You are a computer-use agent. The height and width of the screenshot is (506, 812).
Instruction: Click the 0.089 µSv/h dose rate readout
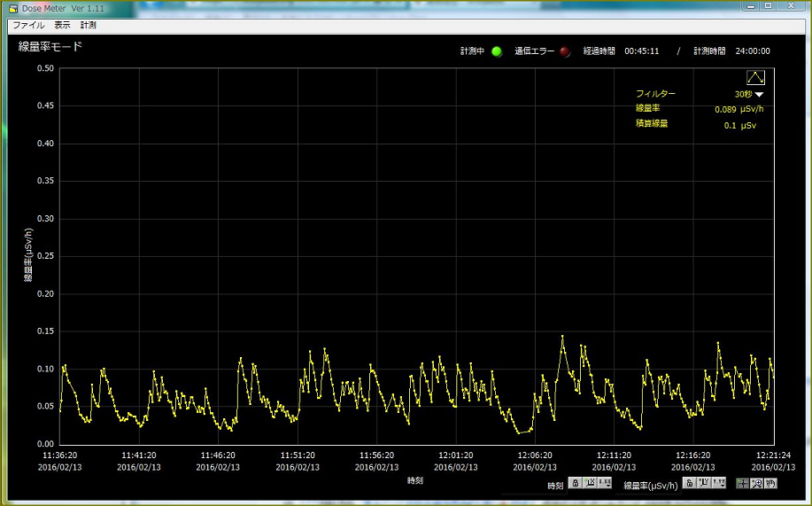coord(739,110)
